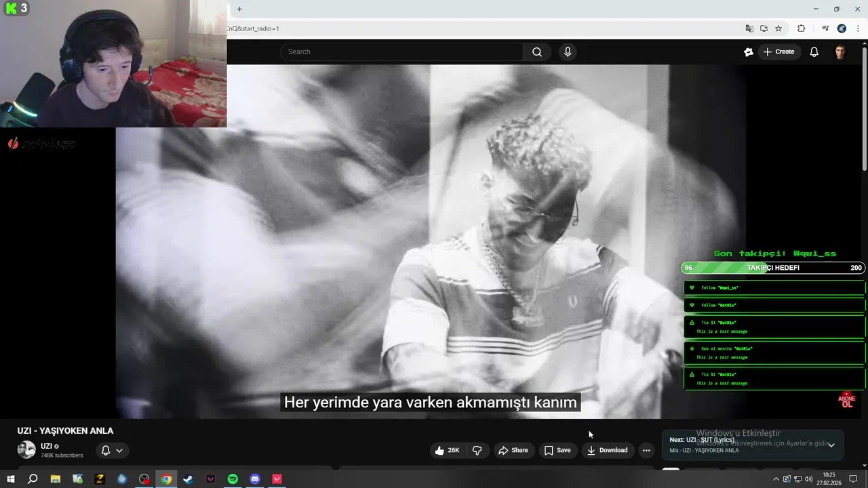Open Chrome media controls icon
Image resolution: width=868 pixels, height=488 pixels.
(825, 28)
